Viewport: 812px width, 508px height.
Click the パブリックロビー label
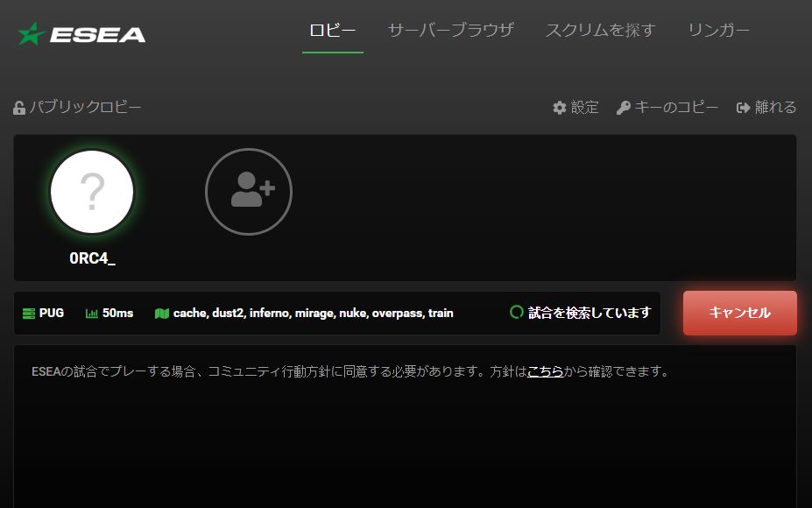pyautogui.click(x=85, y=107)
